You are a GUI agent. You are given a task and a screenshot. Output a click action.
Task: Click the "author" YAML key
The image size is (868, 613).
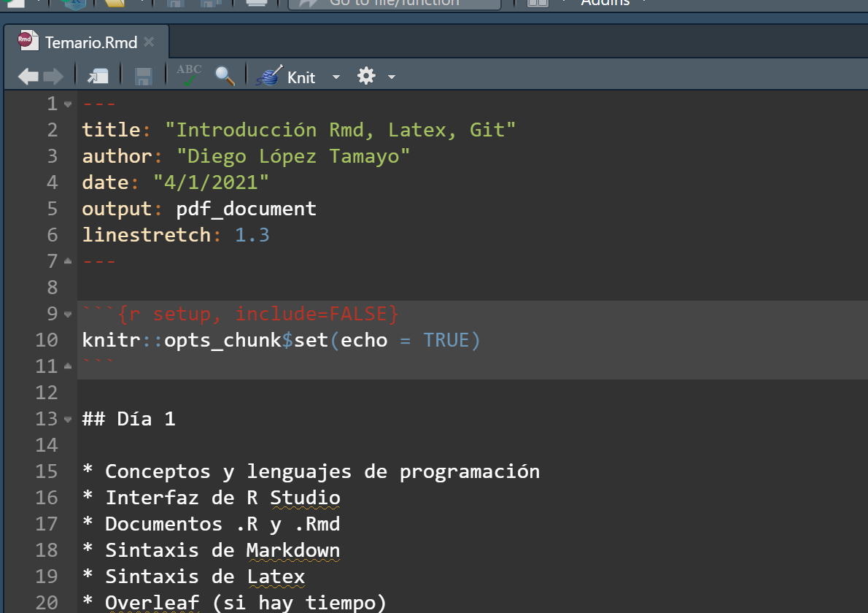(x=117, y=156)
